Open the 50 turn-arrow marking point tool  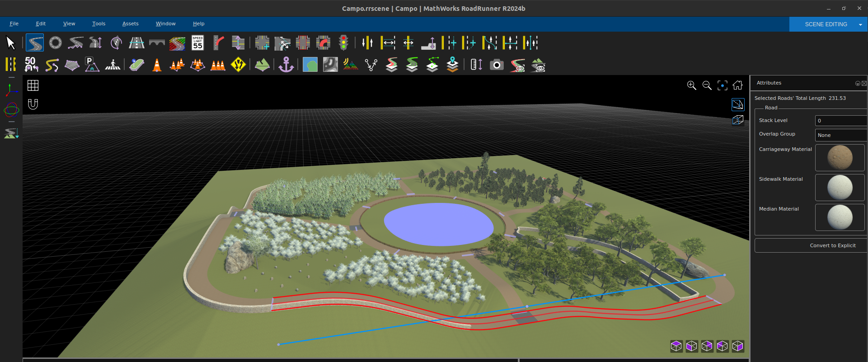click(31, 65)
